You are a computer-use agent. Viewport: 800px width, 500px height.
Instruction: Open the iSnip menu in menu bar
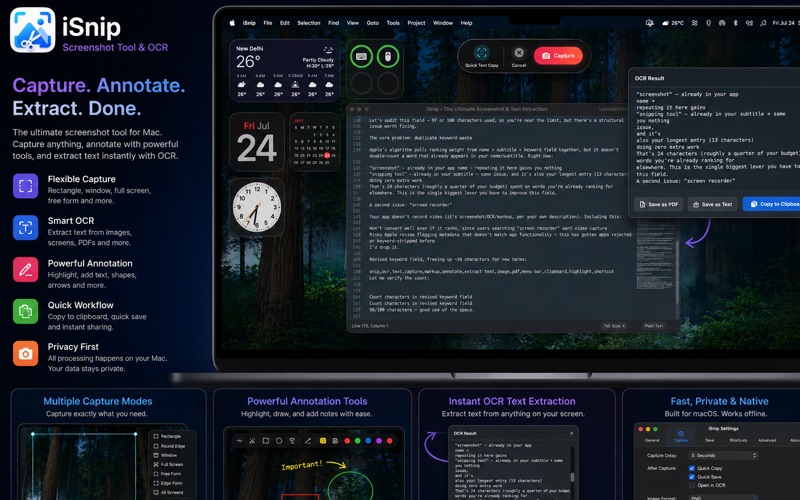tap(249, 23)
